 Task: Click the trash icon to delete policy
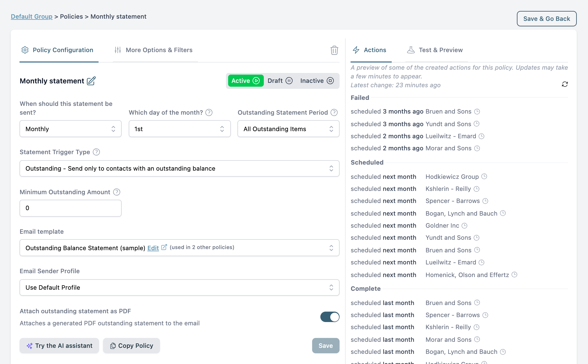click(334, 50)
